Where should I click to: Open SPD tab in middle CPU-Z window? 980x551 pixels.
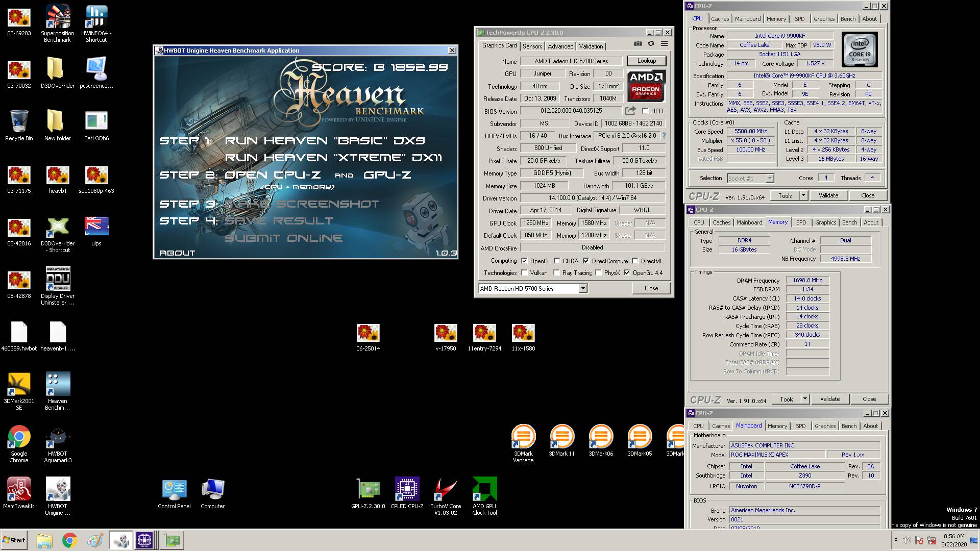pos(801,222)
